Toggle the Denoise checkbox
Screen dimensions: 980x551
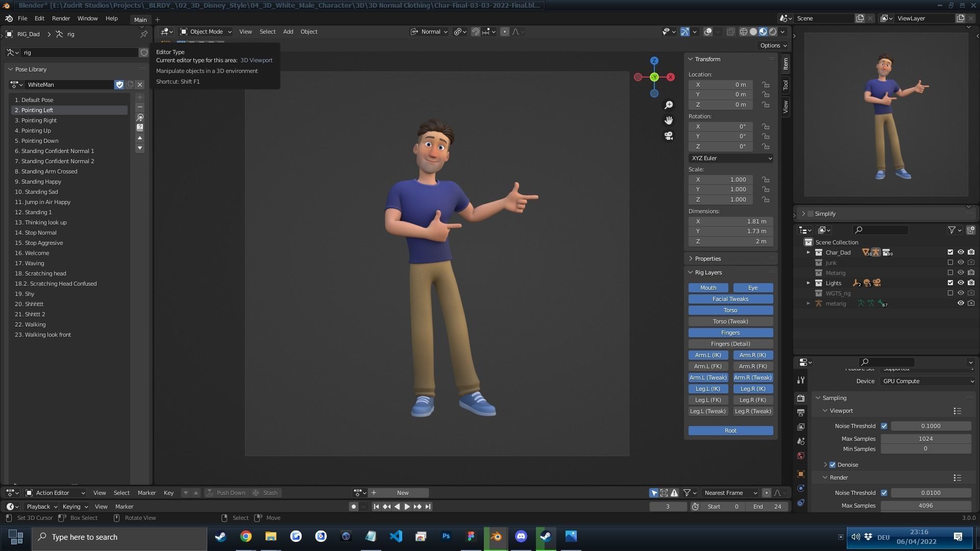832,465
